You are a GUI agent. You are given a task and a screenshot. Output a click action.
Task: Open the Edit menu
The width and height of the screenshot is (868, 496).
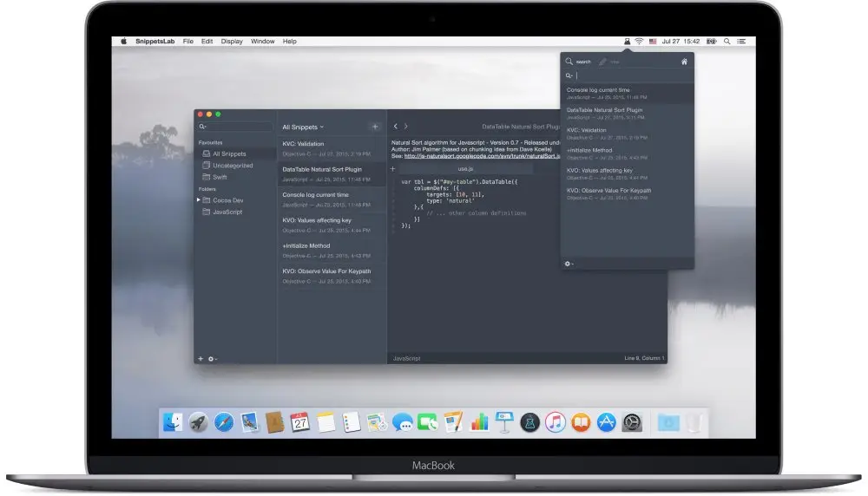207,42
